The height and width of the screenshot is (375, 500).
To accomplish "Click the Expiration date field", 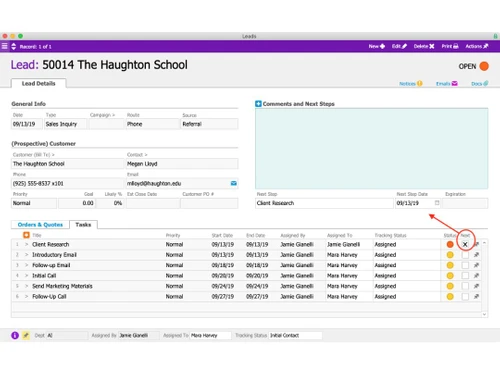I will [465, 203].
